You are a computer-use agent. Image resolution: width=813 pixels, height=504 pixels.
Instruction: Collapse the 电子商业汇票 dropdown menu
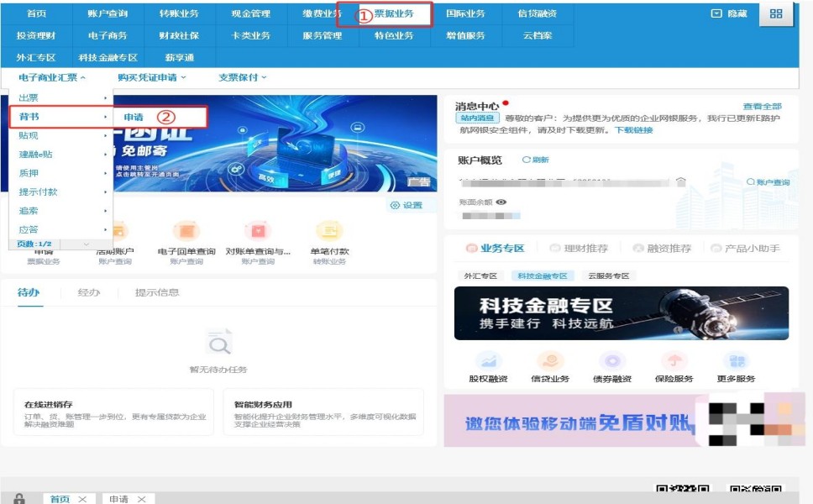[52, 77]
